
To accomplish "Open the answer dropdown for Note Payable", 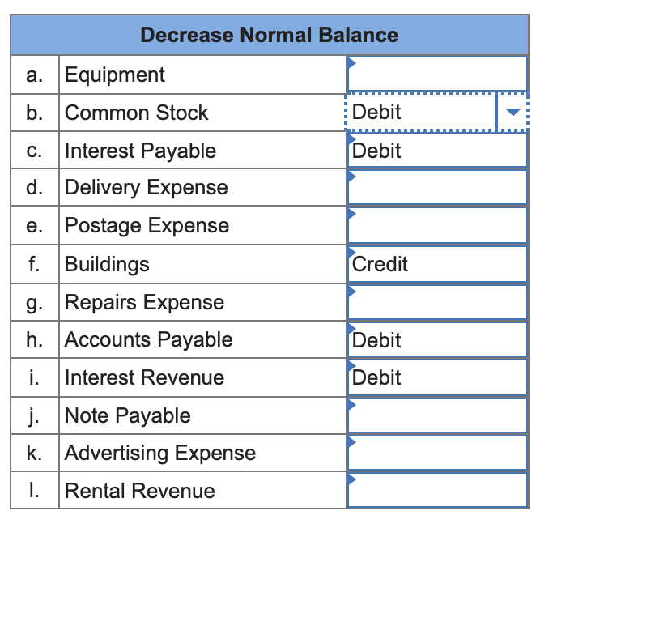I will (x=437, y=415).
